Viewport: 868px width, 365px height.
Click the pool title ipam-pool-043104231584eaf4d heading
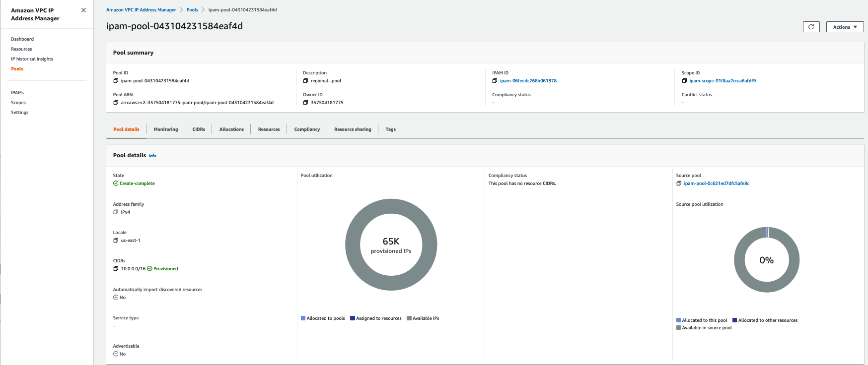[x=174, y=26]
